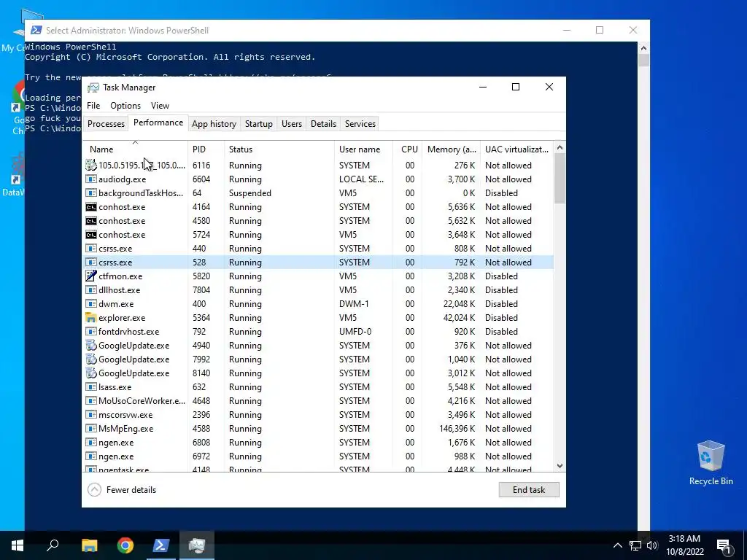Screen dimensions: 747x560
Task: Open taskbar search magnifier
Action: point(53,545)
